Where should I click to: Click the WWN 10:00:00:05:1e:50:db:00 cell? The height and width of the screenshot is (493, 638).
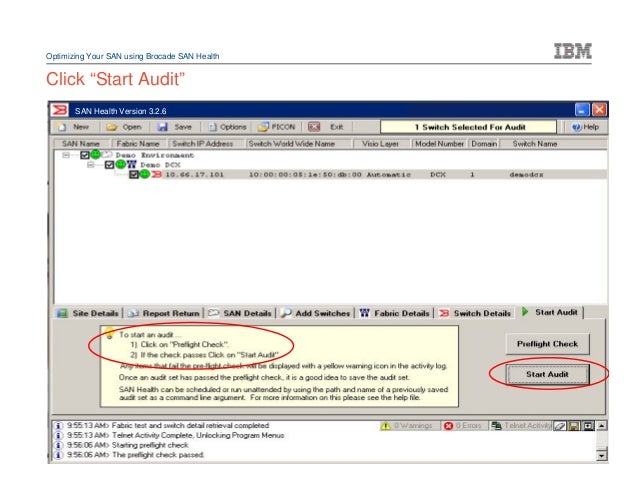[x=305, y=175]
